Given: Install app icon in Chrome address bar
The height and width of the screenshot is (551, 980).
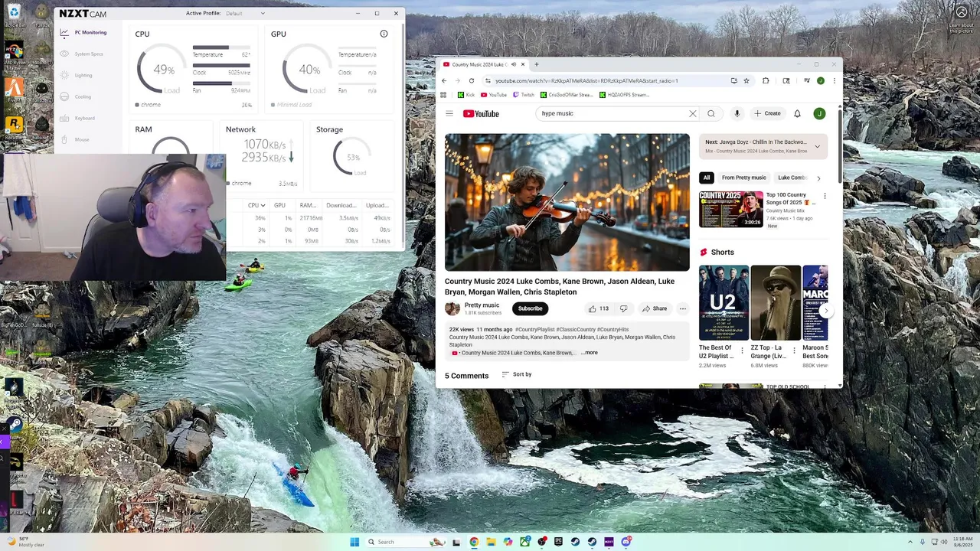Looking at the screenshot, I should tap(733, 80).
